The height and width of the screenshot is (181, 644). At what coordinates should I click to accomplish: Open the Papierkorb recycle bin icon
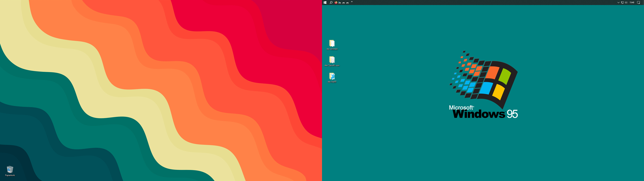pyautogui.click(x=10, y=169)
